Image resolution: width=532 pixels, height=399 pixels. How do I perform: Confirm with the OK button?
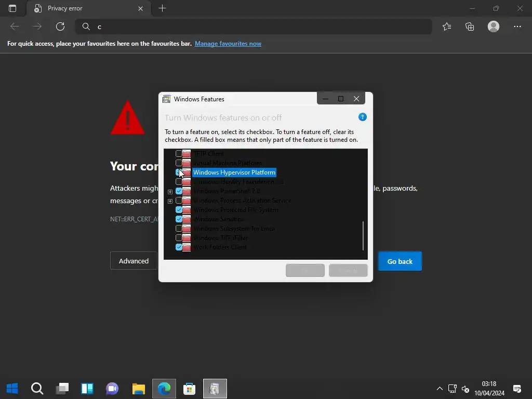pos(305,270)
